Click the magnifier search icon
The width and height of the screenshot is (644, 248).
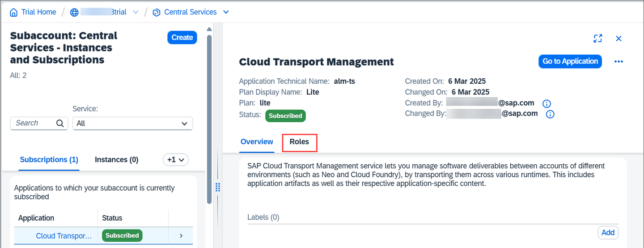(60, 124)
